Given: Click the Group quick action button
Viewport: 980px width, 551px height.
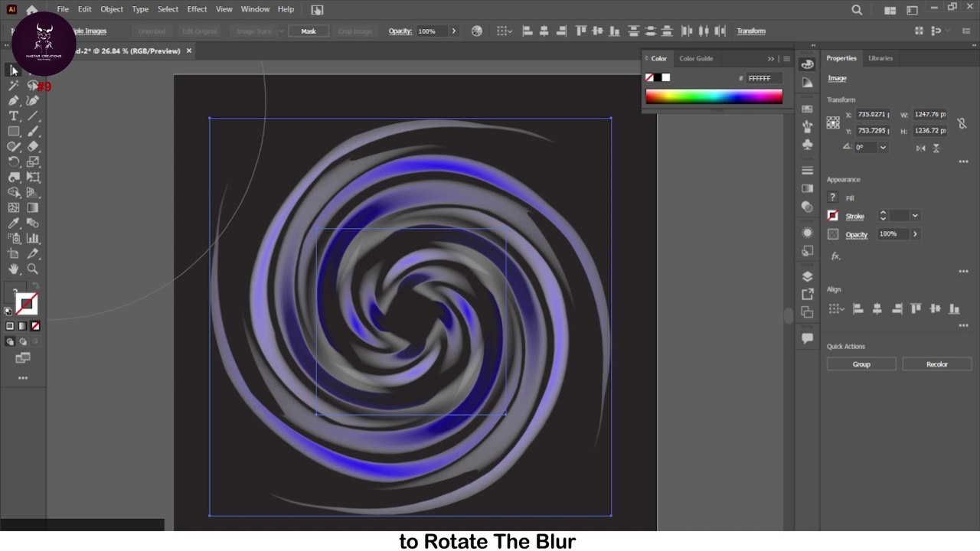Looking at the screenshot, I should (x=861, y=364).
